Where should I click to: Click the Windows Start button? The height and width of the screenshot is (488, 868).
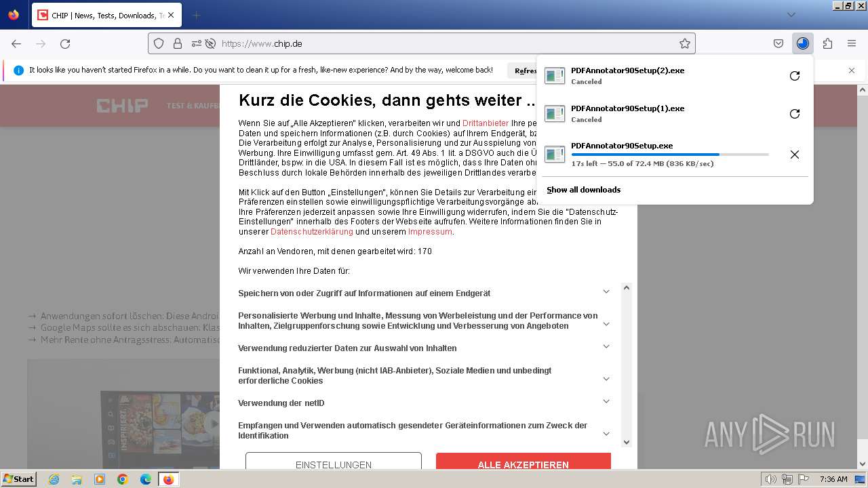coord(19,479)
